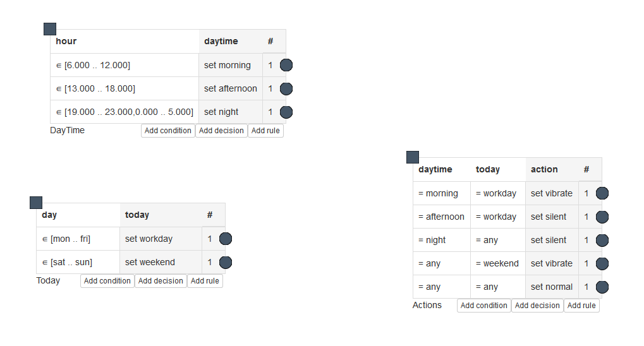Click the circle handle on the 'set workday' rule
This screenshot has height=346, width=644.
226,239
